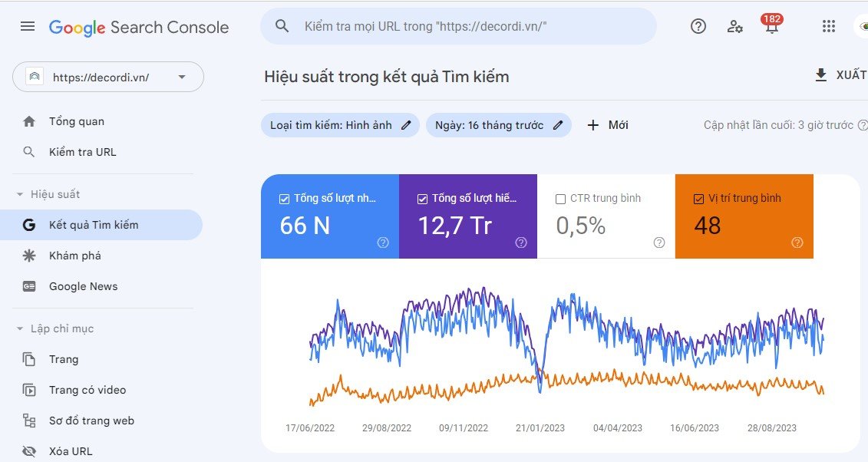Click the purple 12,7 Tr impressions card
868x462 pixels.
tap(467, 216)
